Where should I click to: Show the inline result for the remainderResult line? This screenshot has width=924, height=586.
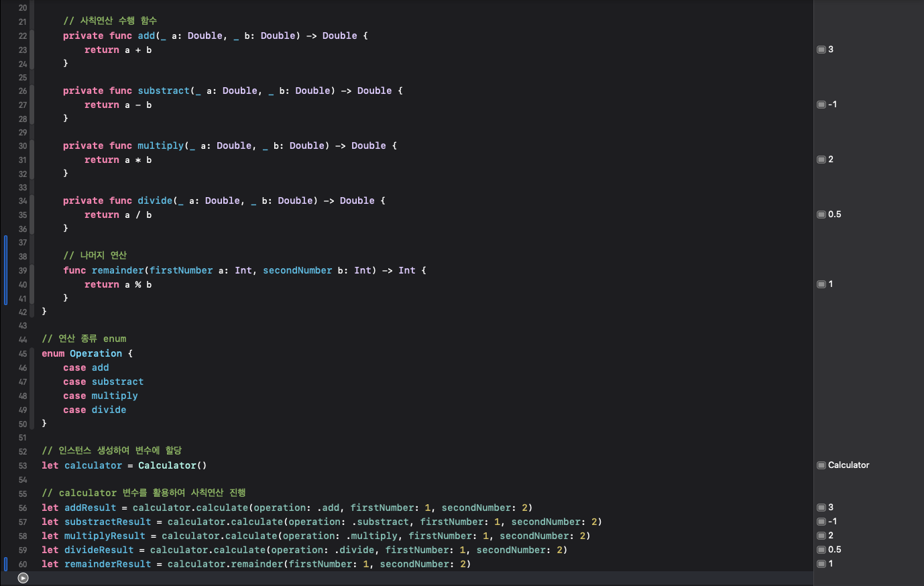tap(821, 564)
